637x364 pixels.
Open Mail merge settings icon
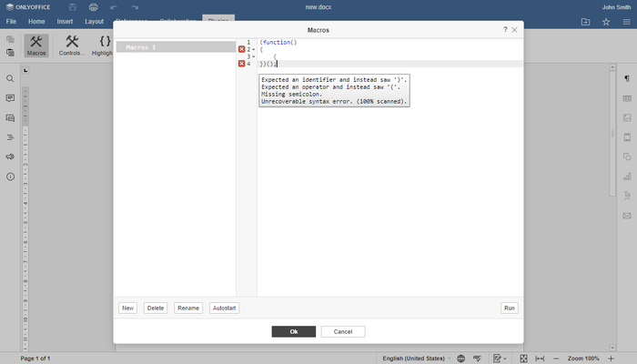(x=627, y=216)
